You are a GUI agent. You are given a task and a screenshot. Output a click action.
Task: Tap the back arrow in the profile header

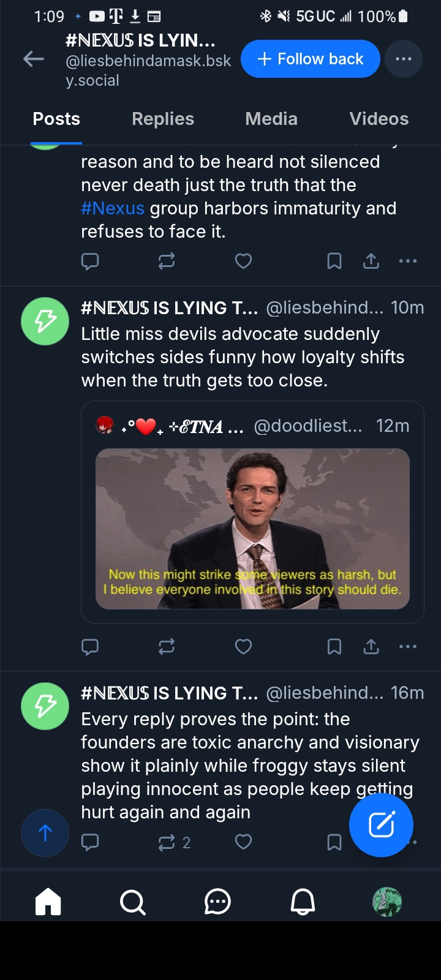pyautogui.click(x=34, y=59)
